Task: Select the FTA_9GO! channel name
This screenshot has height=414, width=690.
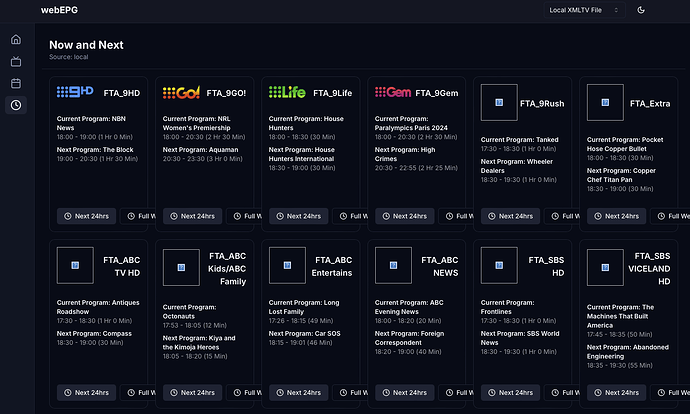Action: (x=226, y=93)
